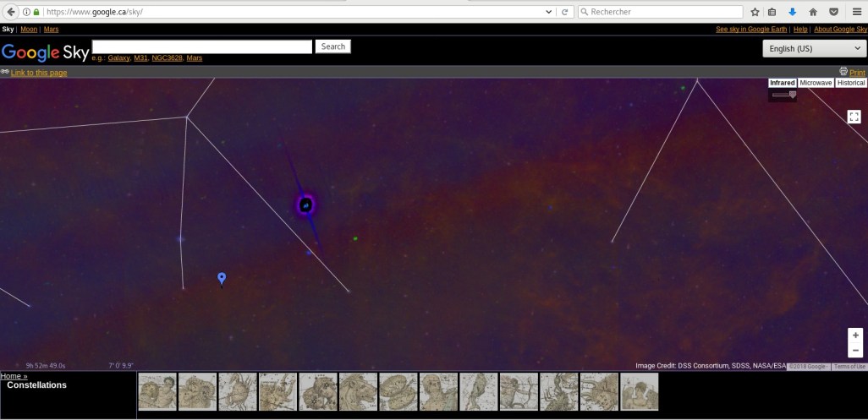This screenshot has width=868, height=420.
Task: Open the Moon tab link
Action: tap(29, 30)
